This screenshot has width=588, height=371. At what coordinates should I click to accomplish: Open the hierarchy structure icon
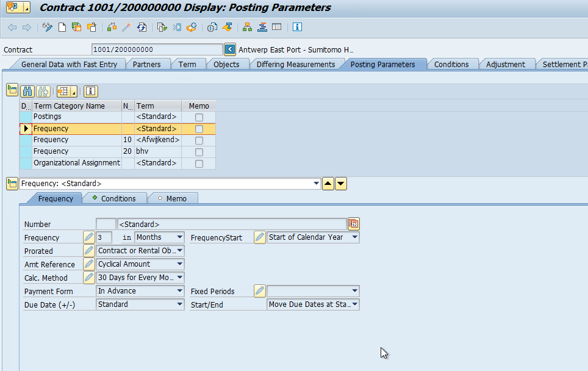point(247,27)
